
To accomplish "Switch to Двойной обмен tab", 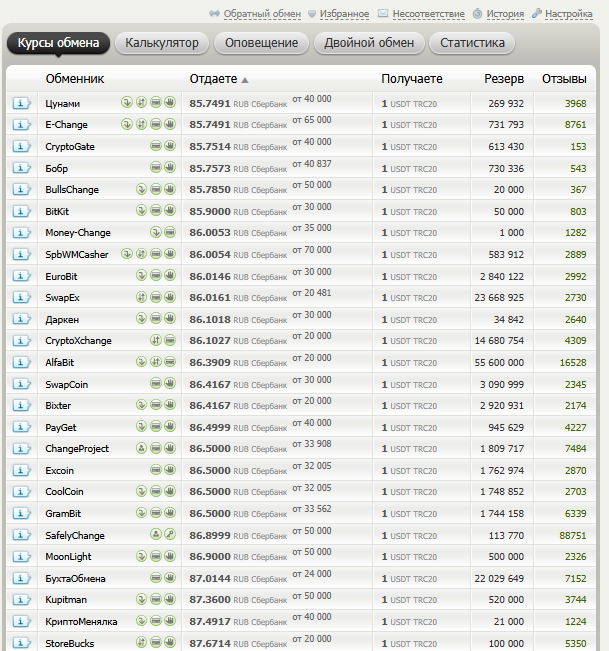I will click(369, 43).
